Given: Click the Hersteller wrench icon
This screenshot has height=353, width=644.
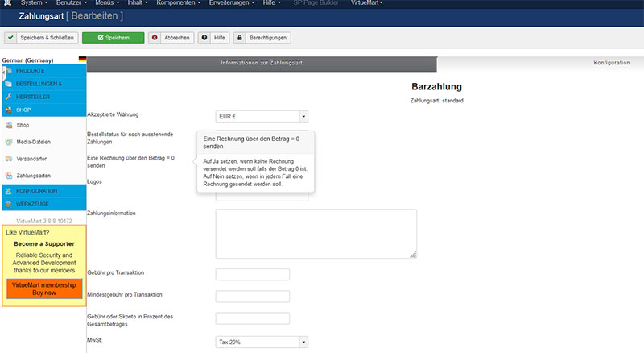Looking at the screenshot, I should 8,97.
